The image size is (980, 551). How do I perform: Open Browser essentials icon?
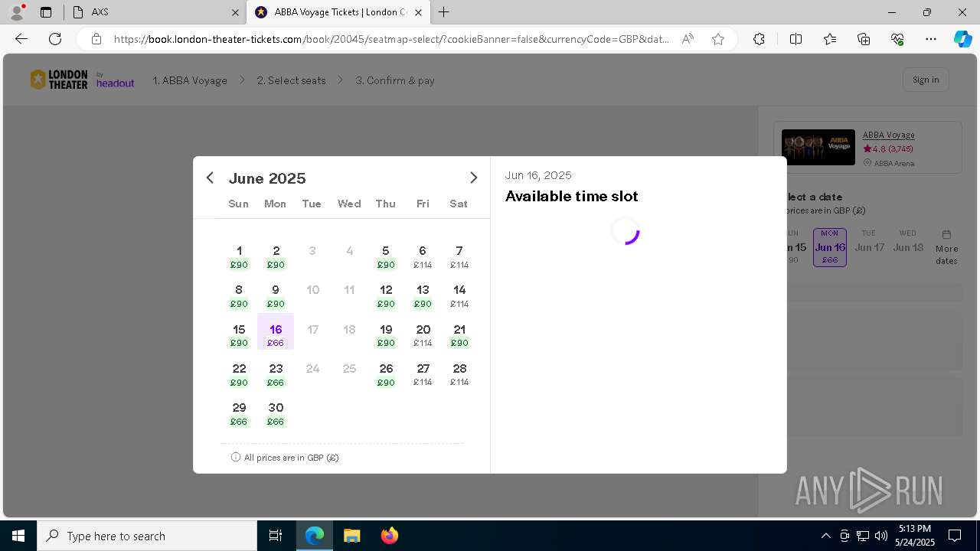897,39
